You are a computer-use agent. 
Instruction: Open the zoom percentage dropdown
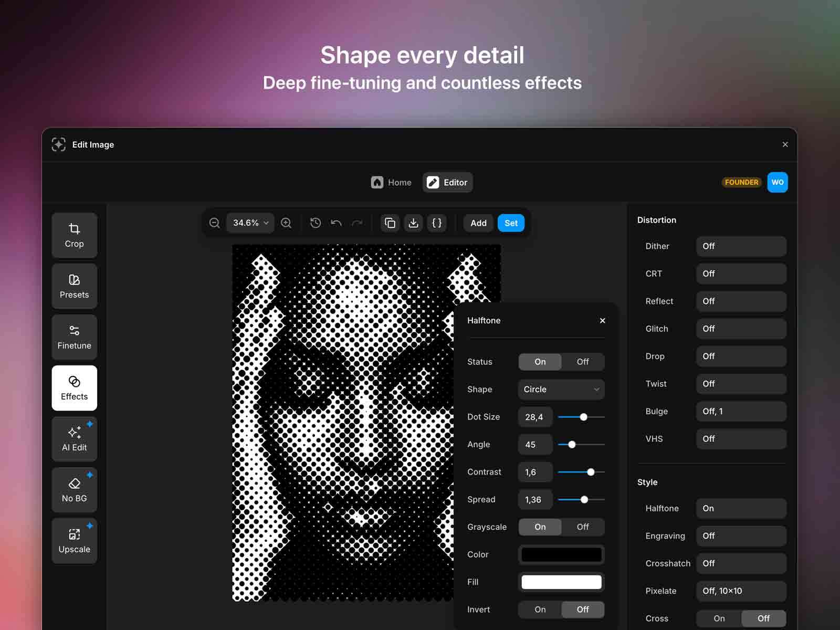pyautogui.click(x=250, y=223)
